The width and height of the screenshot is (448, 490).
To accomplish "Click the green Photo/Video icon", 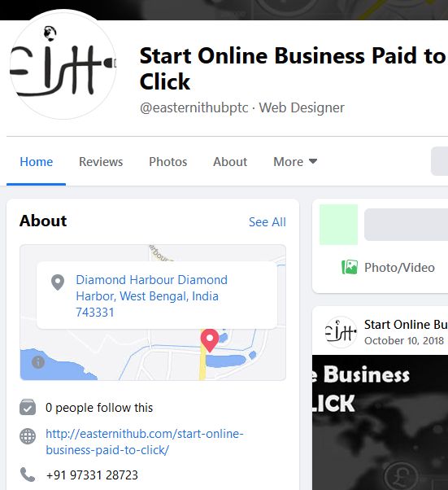I will (x=350, y=267).
